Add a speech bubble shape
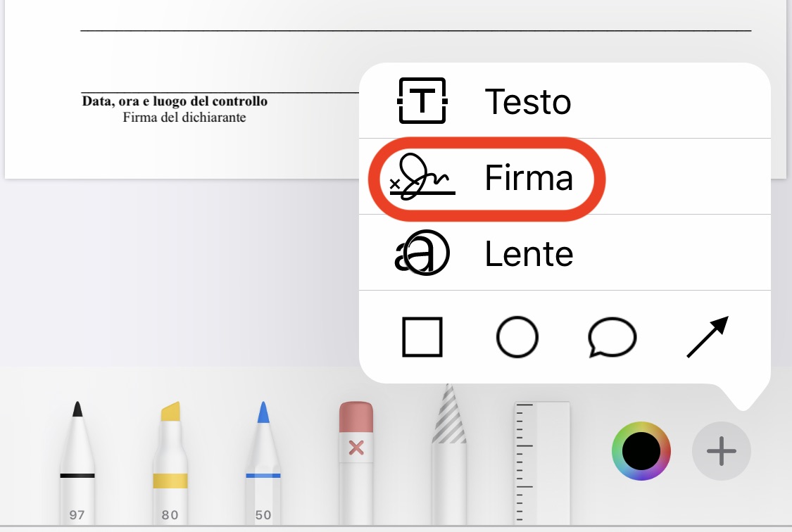The height and width of the screenshot is (532, 792). [x=612, y=338]
